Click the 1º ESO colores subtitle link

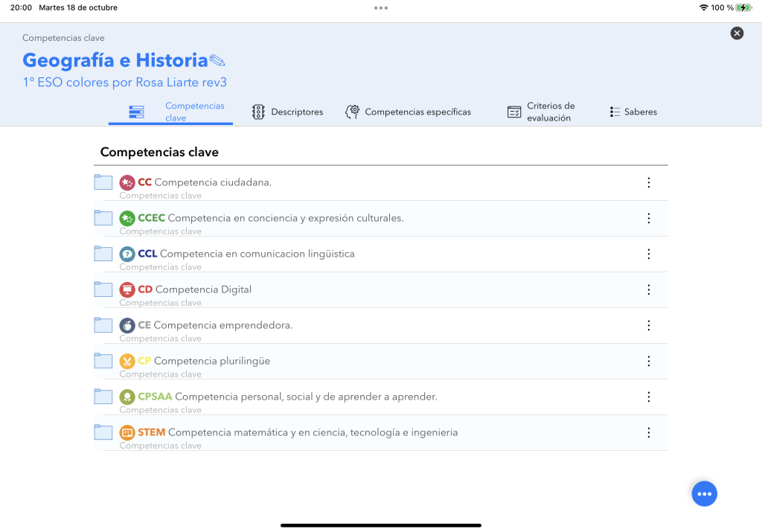124,83
